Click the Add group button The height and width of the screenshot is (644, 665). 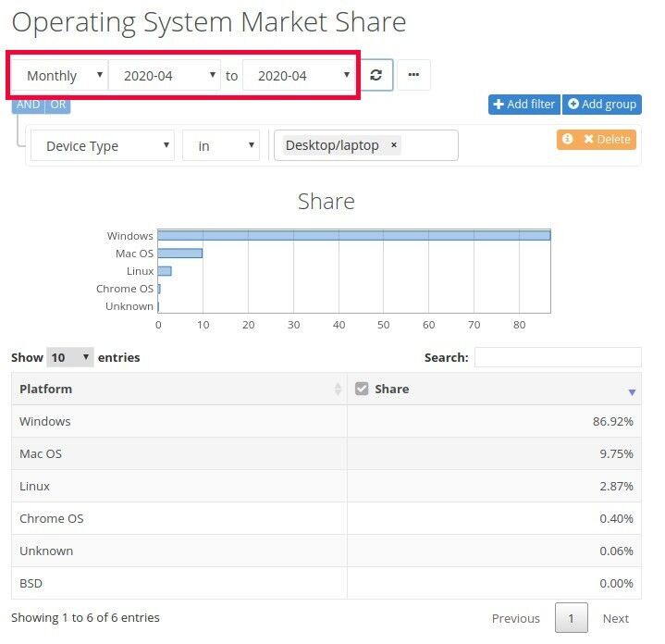tap(601, 105)
